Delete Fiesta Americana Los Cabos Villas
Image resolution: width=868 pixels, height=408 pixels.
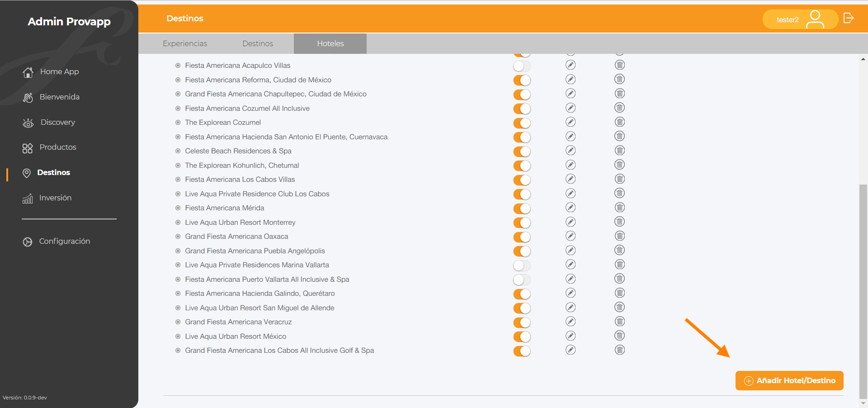point(620,179)
